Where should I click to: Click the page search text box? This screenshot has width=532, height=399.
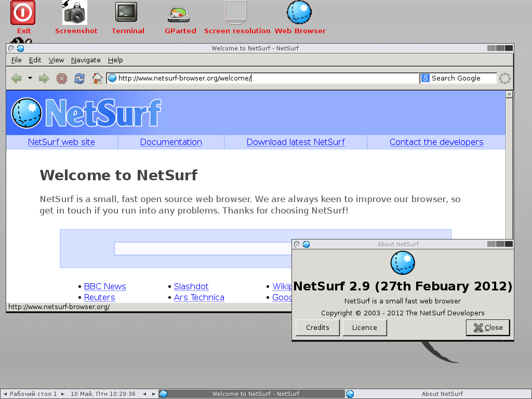click(x=203, y=249)
